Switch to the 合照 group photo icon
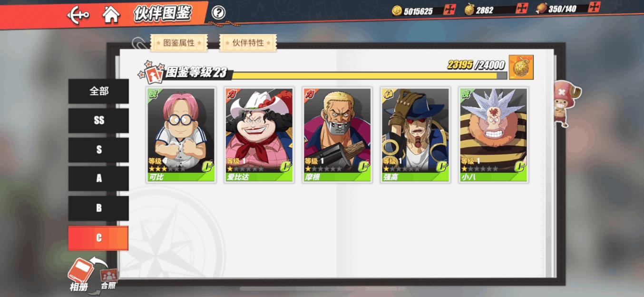 click(108, 278)
